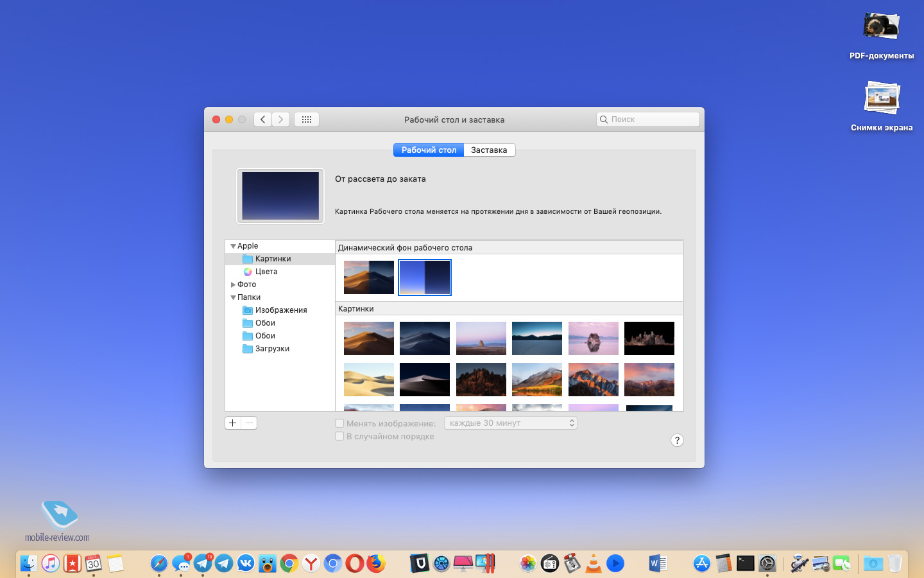The height and width of the screenshot is (578, 924).
Task: Launch Yandex Browser from the dock
Action: (x=311, y=563)
